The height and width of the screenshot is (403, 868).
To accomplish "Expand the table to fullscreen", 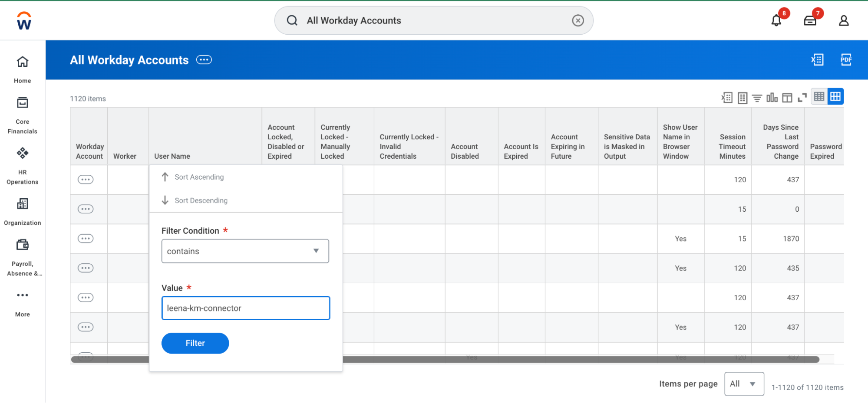I will (x=802, y=98).
